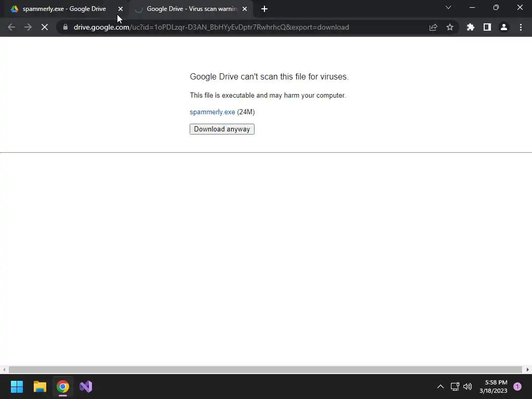Screen dimensions: 532x399
Task: Restore down the Chrome window
Action: (x=496, y=7)
